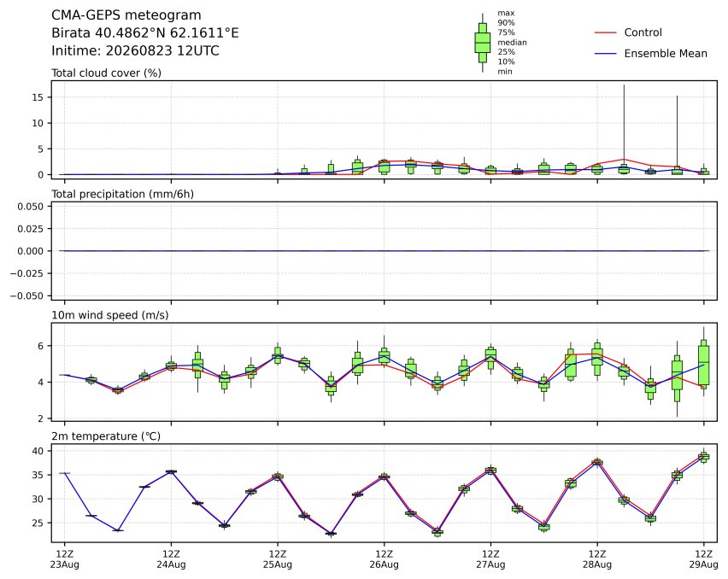The height and width of the screenshot is (579, 728).
Task: Click the Birata coordinates location text
Action: pos(145,33)
